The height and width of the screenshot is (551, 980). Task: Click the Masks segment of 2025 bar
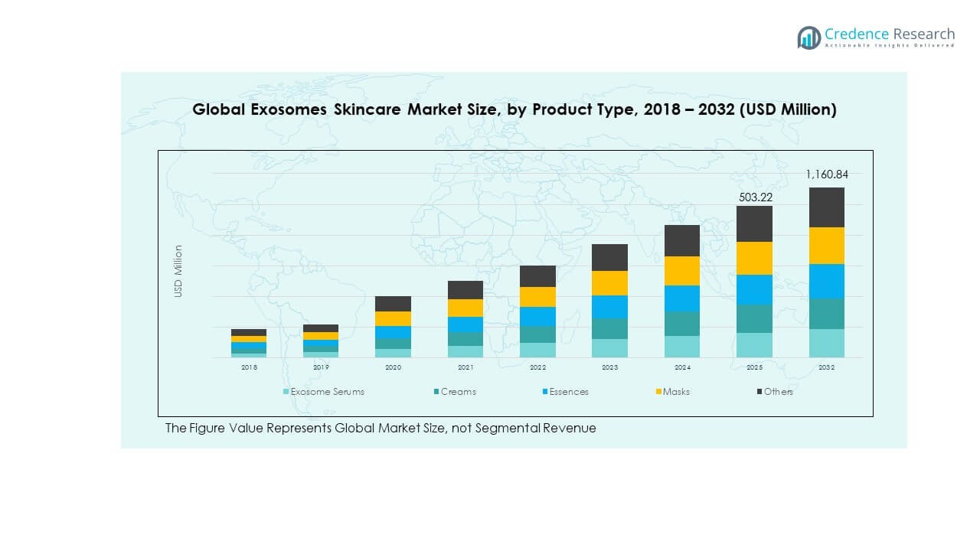754,258
